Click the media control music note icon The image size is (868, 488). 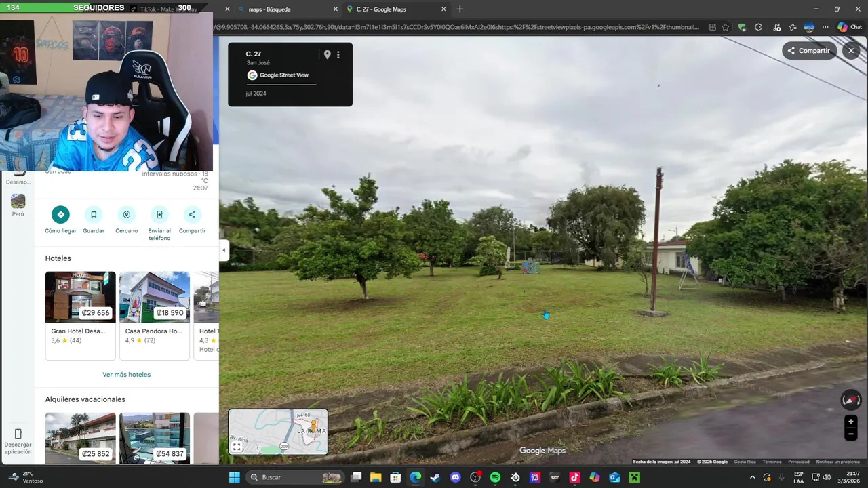tap(776, 27)
